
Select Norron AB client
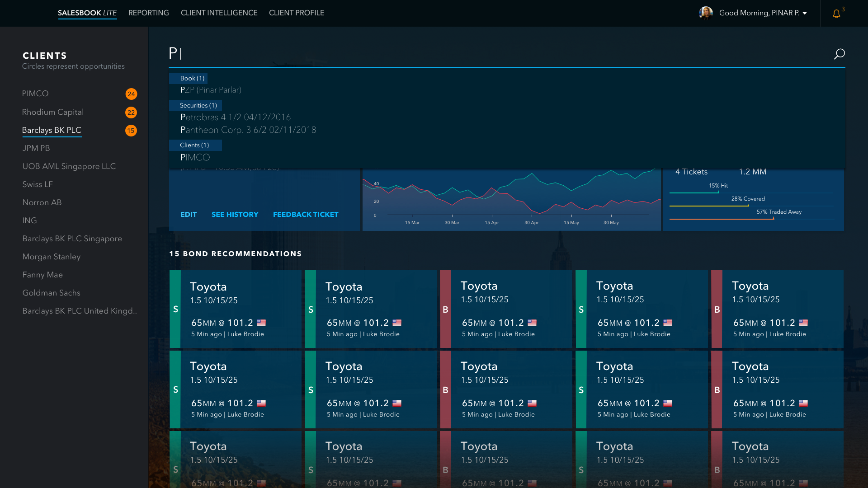pyautogui.click(x=42, y=202)
